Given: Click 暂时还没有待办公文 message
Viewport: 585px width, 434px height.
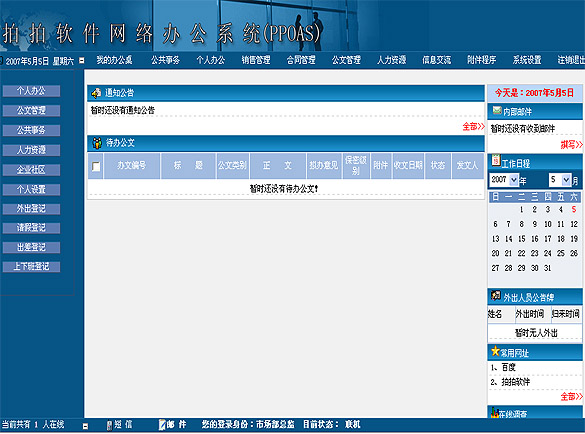Looking at the screenshot, I should 284,189.
